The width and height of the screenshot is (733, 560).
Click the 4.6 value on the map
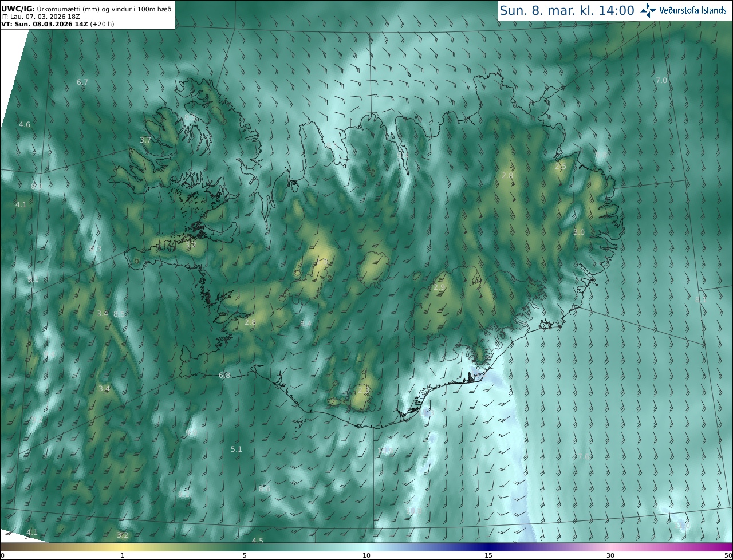tap(25, 124)
